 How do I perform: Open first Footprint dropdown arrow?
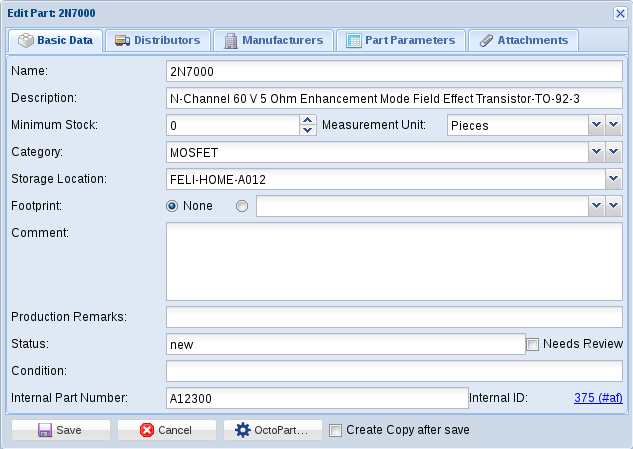(x=596, y=206)
